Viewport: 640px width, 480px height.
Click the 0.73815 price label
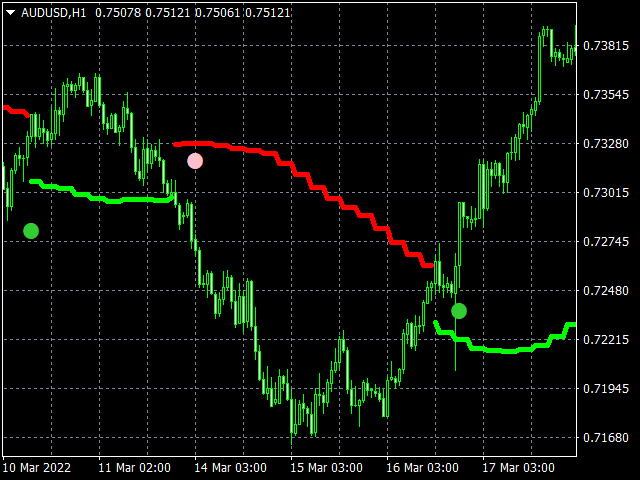[x=606, y=46]
